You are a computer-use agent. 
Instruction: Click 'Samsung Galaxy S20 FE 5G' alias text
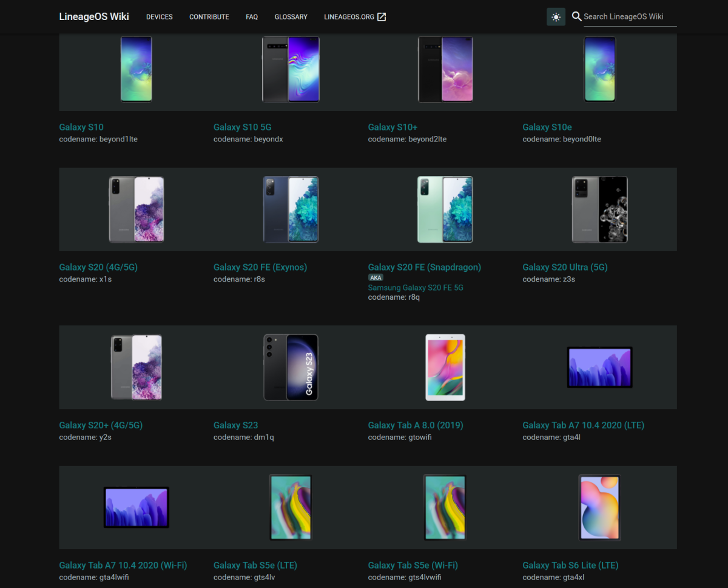pyautogui.click(x=416, y=288)
